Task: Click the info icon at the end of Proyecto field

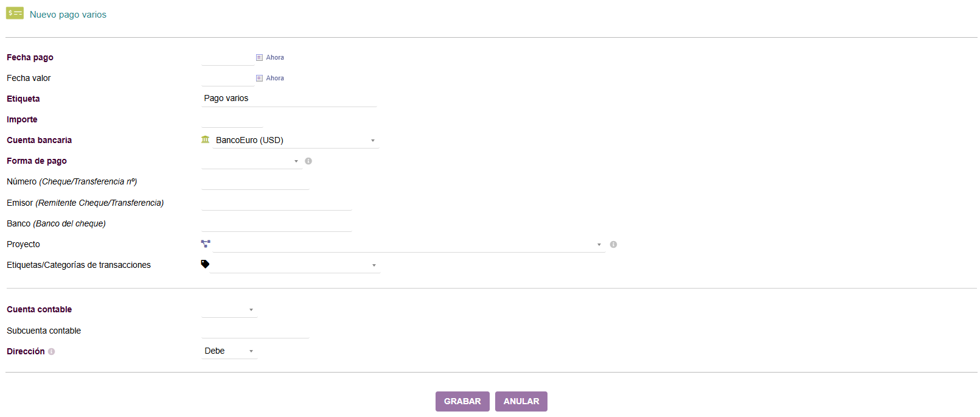Action: 613,244
